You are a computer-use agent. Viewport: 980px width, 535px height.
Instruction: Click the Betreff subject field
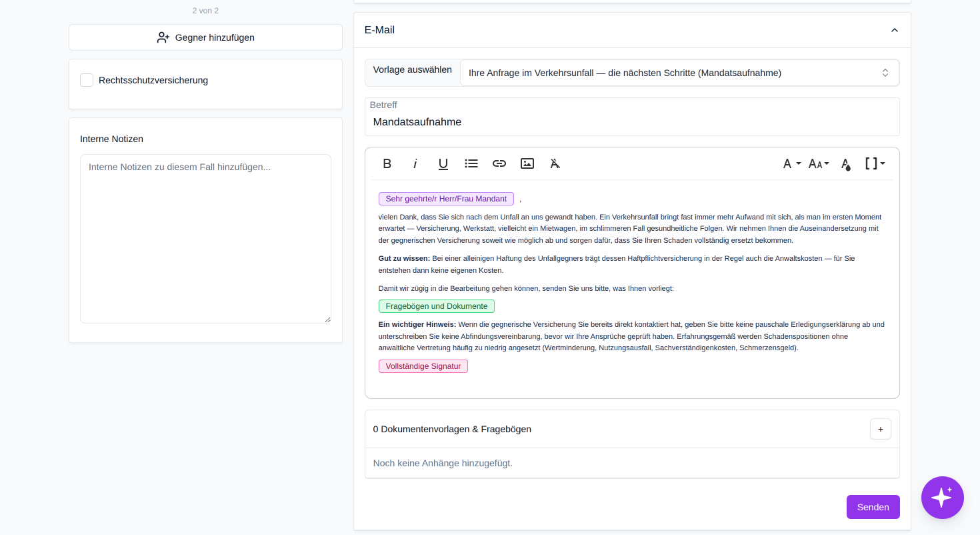click(x=632, y=117)
